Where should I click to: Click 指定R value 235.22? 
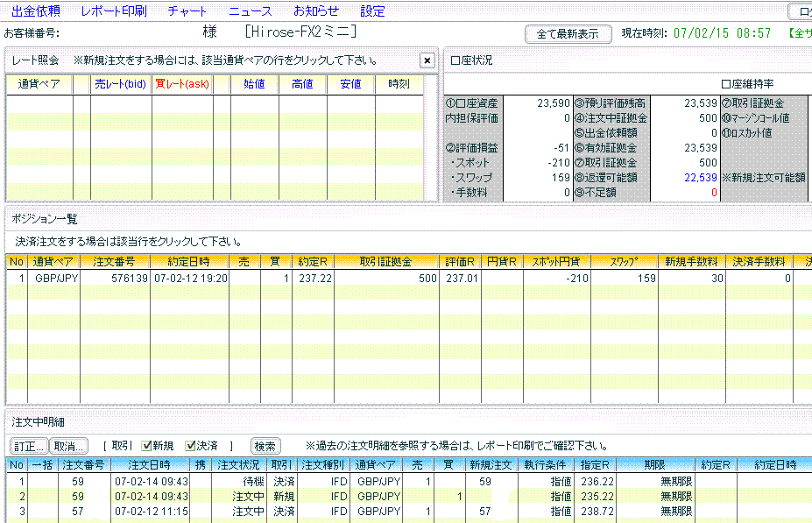597,496
